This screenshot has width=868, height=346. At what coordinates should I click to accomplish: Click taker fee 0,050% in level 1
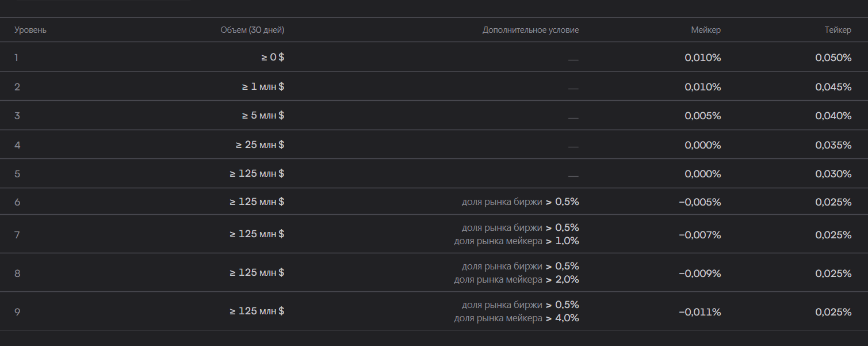(833, 58)
